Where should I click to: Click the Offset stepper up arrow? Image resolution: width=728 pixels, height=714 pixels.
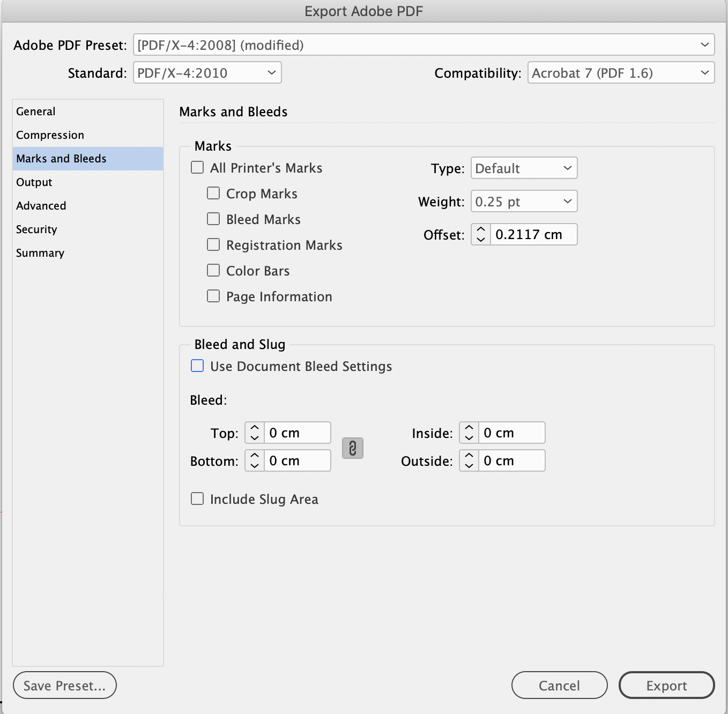(x=480, y=229)
